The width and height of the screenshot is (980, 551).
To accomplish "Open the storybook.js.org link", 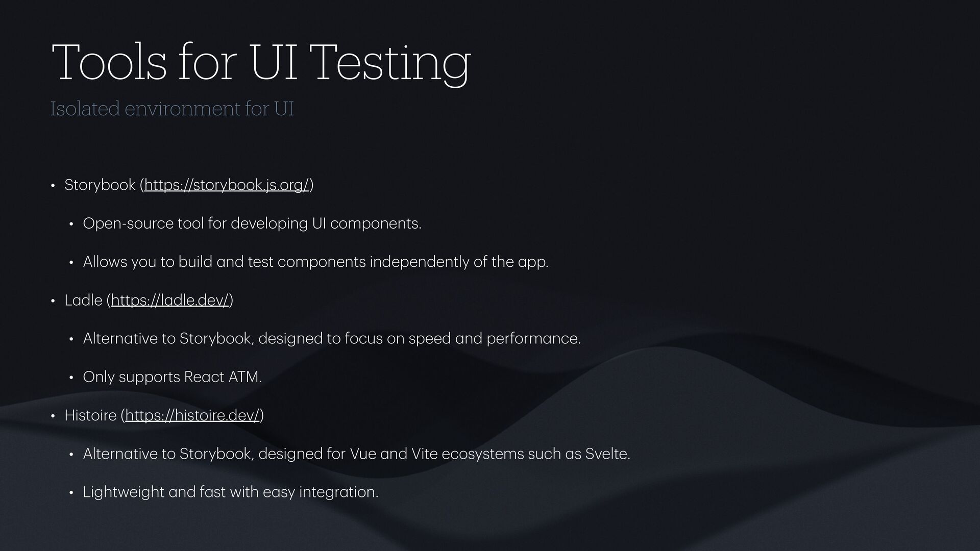I will (227, 185).
